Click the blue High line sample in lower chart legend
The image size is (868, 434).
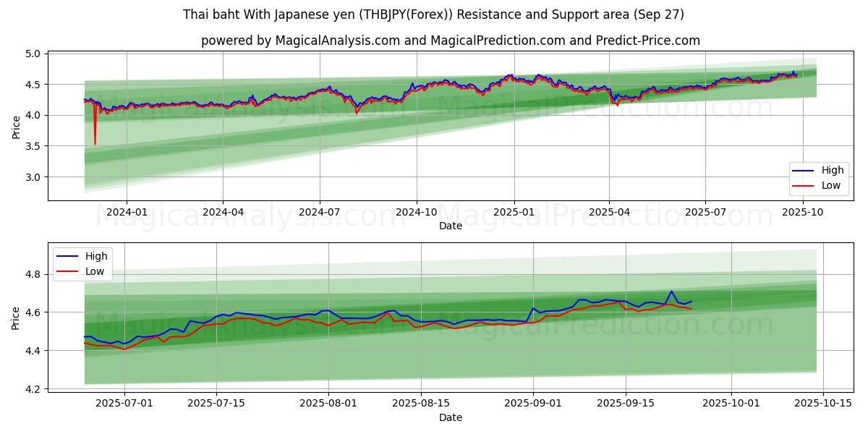point(67,256)
